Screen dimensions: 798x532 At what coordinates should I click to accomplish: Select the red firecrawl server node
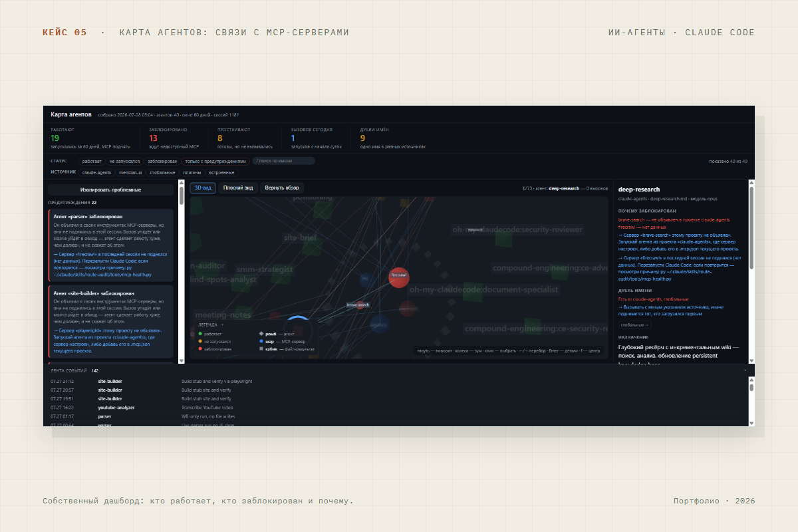[x=398, y=277]
